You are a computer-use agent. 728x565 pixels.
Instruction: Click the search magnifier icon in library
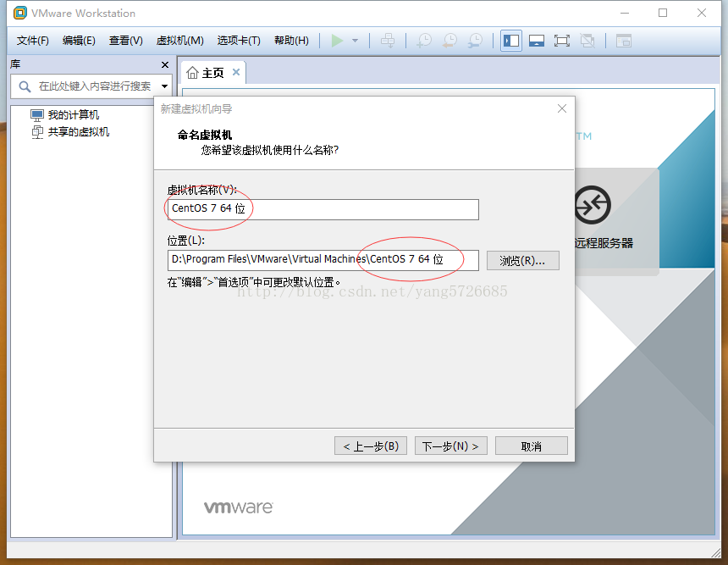click(25, 86)
